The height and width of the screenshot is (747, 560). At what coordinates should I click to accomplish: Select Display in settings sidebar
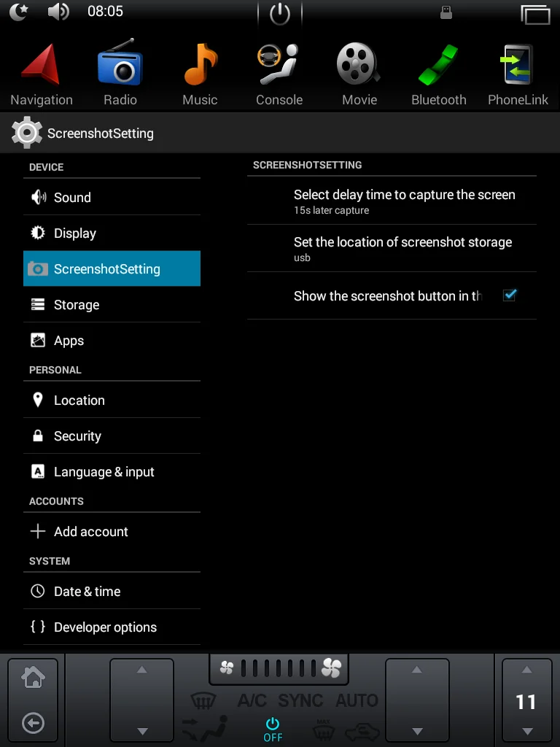(112, 233)
